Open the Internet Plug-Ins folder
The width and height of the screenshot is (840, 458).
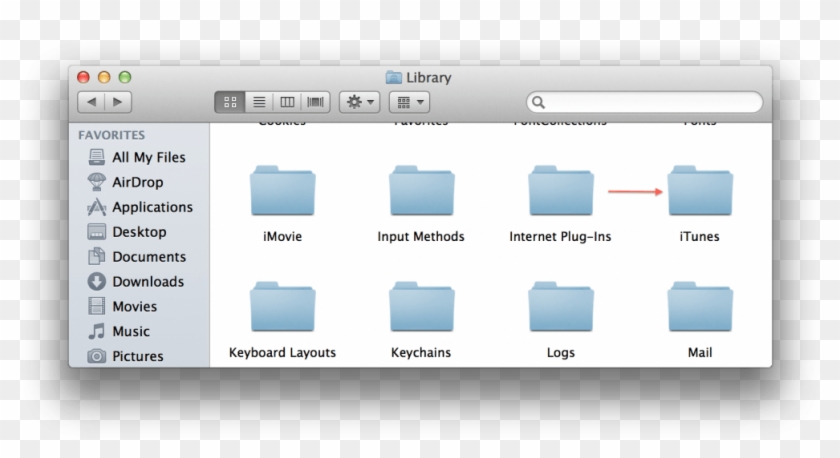point(561,191)
